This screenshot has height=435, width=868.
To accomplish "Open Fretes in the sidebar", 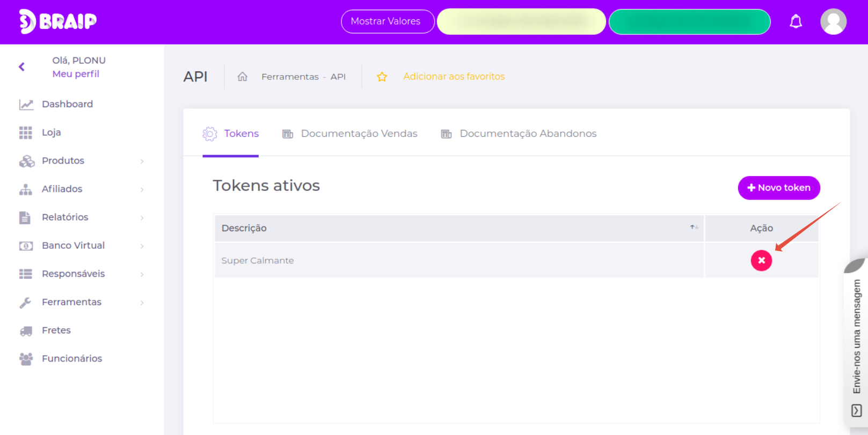I will point(56,330).
